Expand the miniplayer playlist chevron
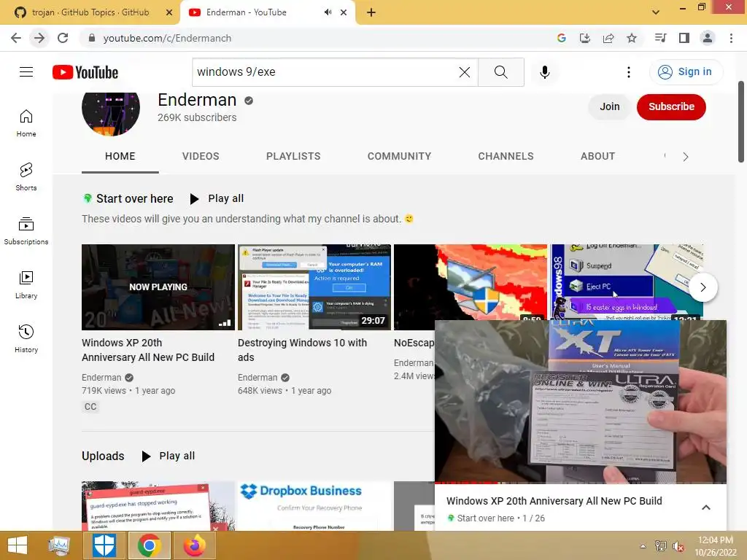 (x=706, y=507)
